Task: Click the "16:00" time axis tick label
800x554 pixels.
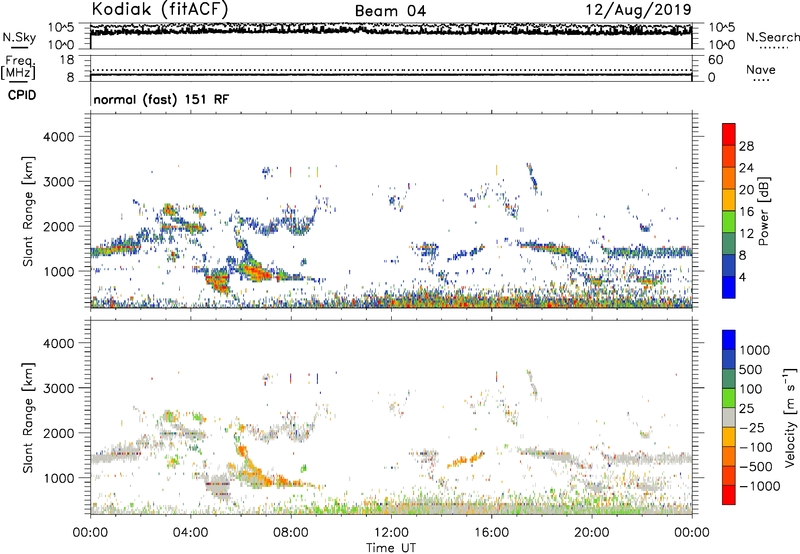Action: click(x=491, y=533)
